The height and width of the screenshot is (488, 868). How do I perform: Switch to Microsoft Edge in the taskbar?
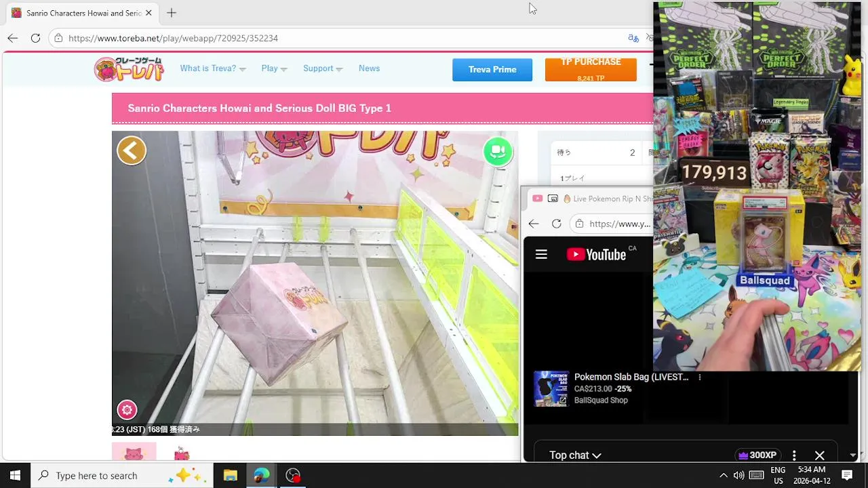tap(261, 475)
